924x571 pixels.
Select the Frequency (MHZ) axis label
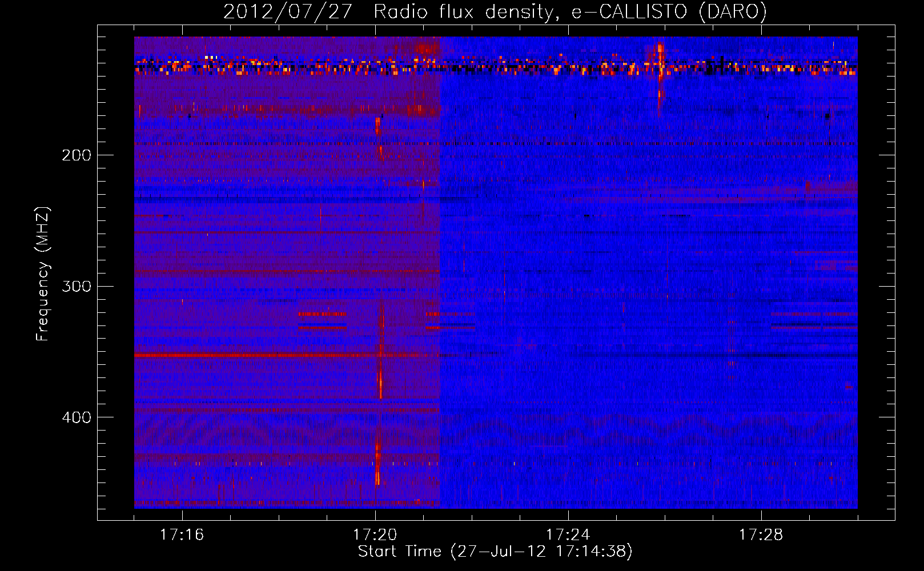tap(43, 274)
